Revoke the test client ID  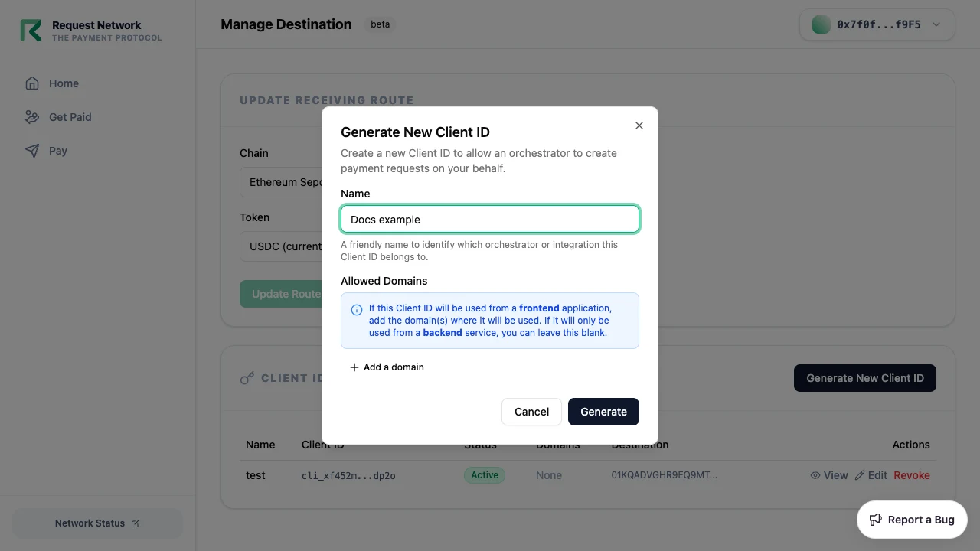(912, 475)
